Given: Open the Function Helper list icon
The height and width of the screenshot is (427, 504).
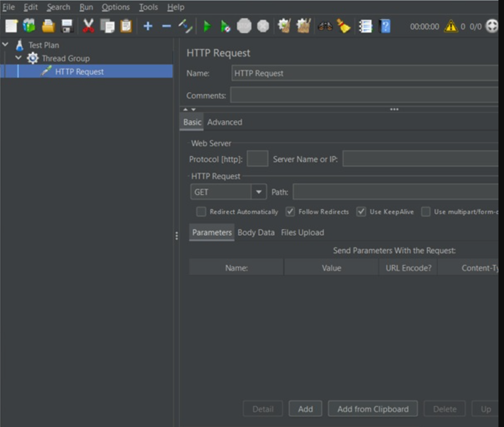Looking at the screenshot, I should coord(365,26).
